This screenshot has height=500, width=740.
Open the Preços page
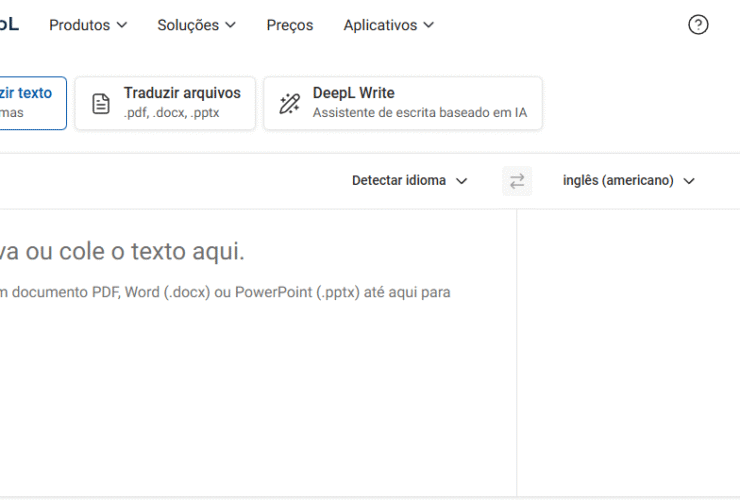pyautogui.click(x=290, y=25)
